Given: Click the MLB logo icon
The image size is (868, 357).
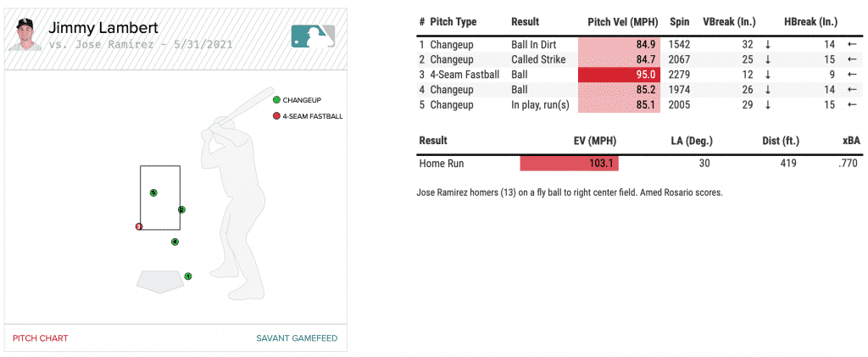Looking at the screenshot, I should [313, 36].
